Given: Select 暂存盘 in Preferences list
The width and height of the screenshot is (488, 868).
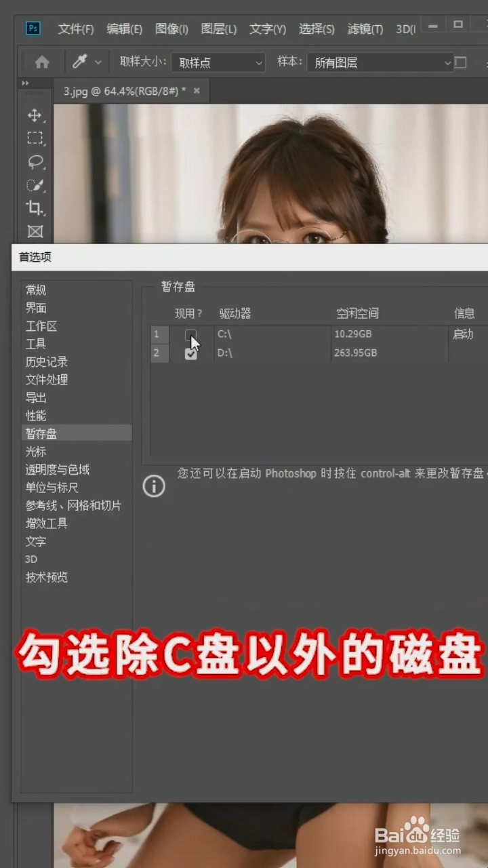Looking at the screenshot, I should 77,433.
